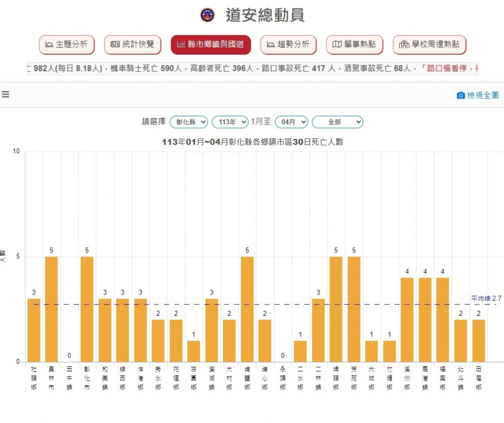Open the 04月 end month dropdown
504x423 pixels.
click(x=291, y=122)
